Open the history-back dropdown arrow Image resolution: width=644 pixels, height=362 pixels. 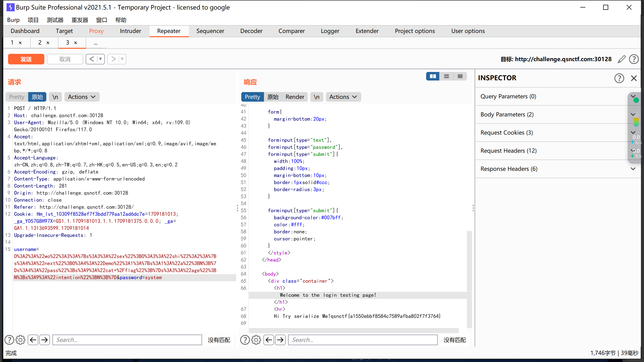tap(100, 59)
